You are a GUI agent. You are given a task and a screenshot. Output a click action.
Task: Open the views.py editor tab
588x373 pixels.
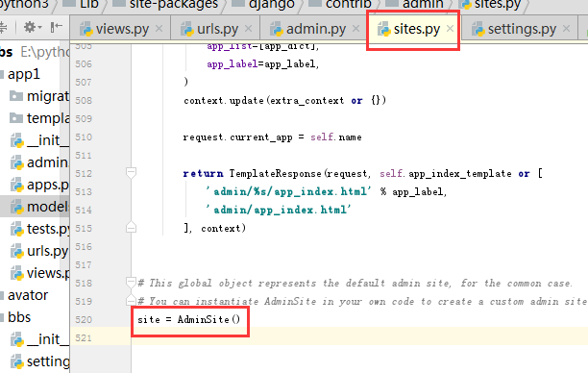click(120, 29)
